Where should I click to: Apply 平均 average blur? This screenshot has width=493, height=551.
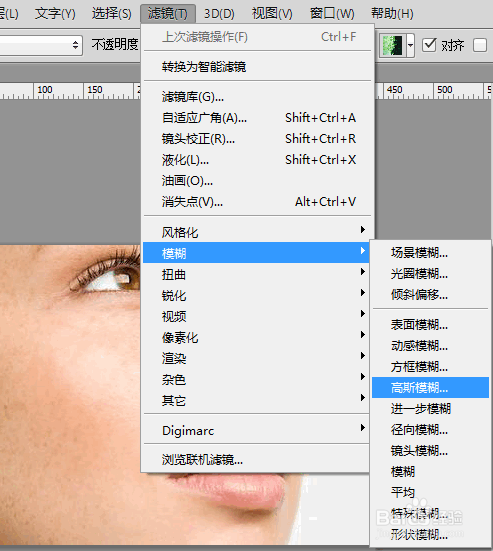click(430, 492)
